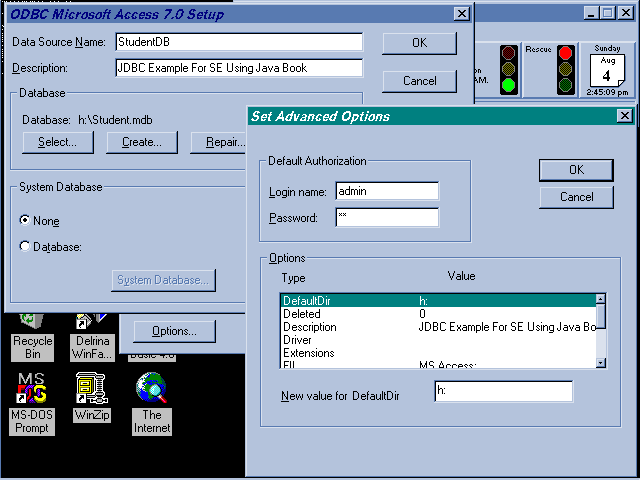Minimize the background window at top right
Image resolution: width=640 pixels, height=480 pixels.
tap(591, 13)
